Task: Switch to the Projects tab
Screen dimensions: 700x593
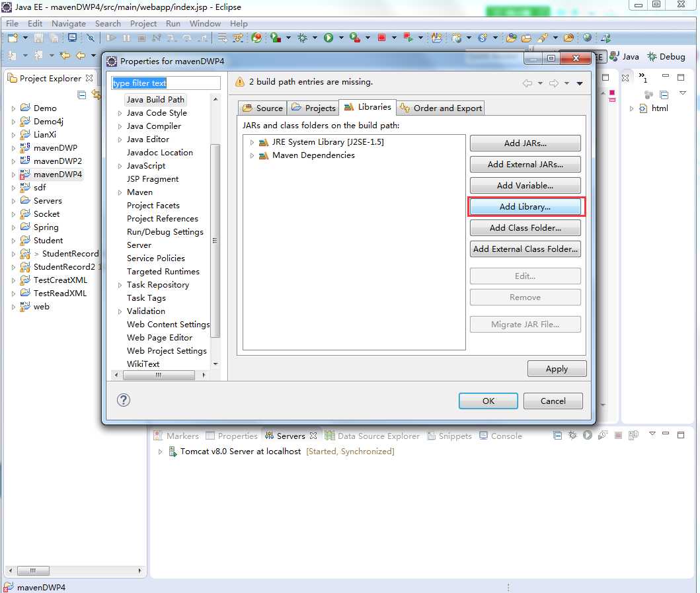Action: (313, 108)
